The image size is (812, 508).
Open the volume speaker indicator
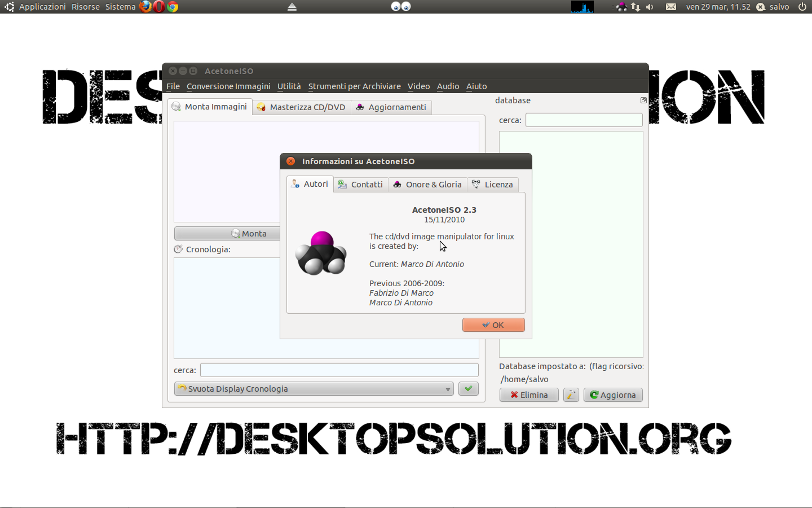tap(650, 7)
